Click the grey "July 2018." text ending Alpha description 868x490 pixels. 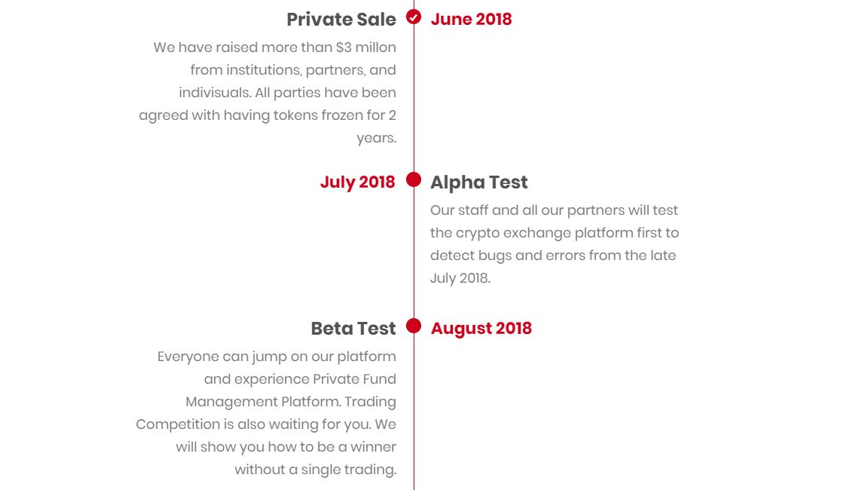[460, 278]
